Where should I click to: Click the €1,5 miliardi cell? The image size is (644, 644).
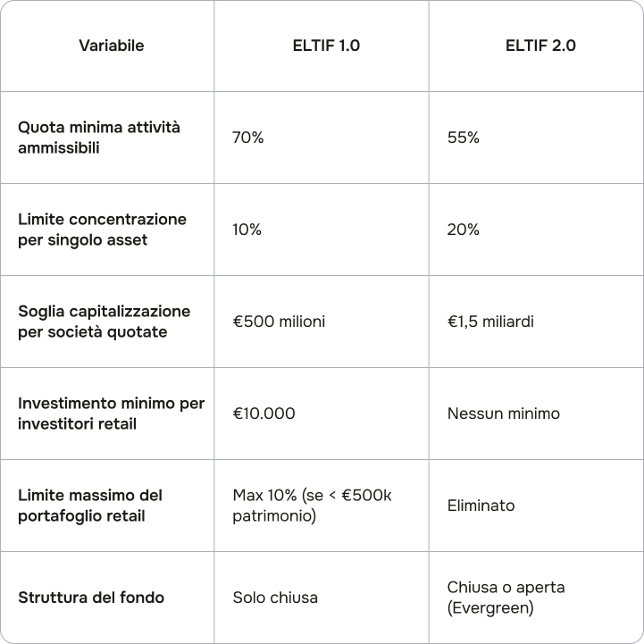(x=490, y=322)
